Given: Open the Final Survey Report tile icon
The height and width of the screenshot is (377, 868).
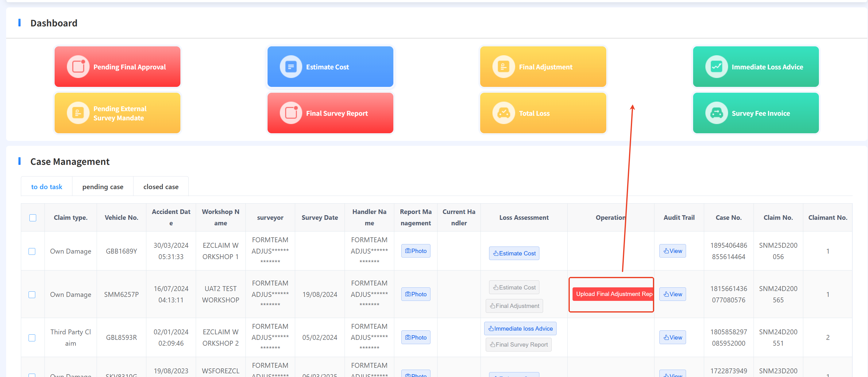Looking at the screenshot, I should [x=291, y=113].
